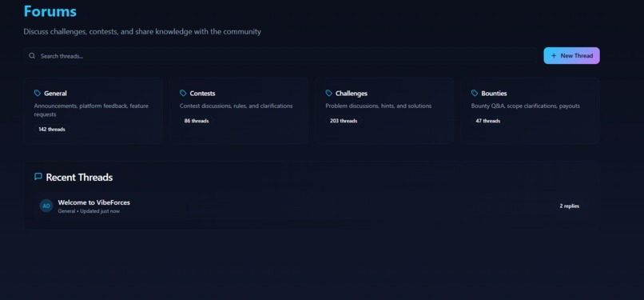Click the 142 threads badge
This screenshot has width=644, height=300.
(x=52, y=130)
